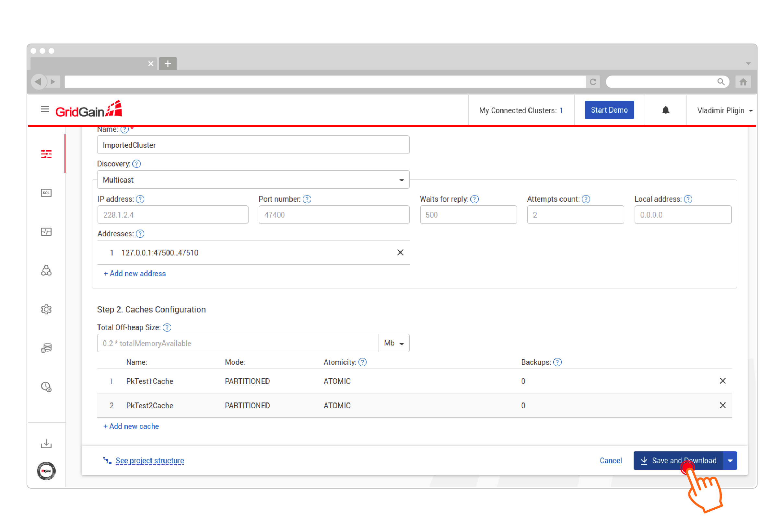This screenshot has height=532, width=784.
Task: Focus the Name field ImportedCluster
Action: tap(253, 145)
